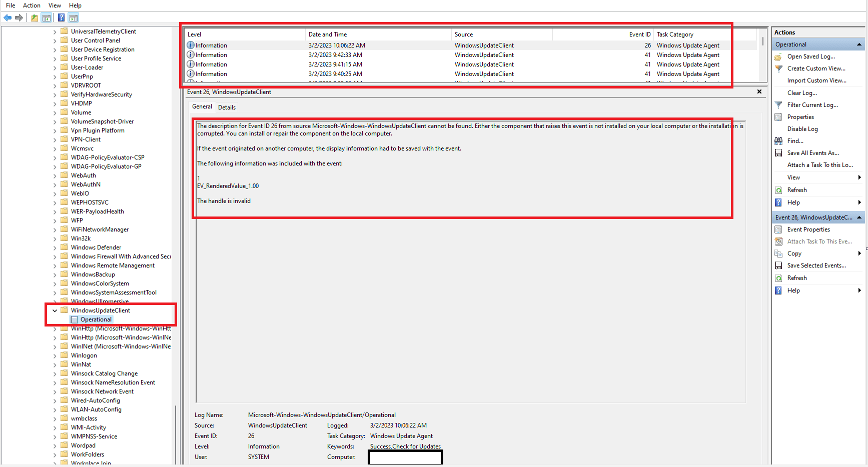Click Show/Hide Action Pane toolbar icon
The height and width of the screenshot is (467, 868).
click(x=74, y=18)
